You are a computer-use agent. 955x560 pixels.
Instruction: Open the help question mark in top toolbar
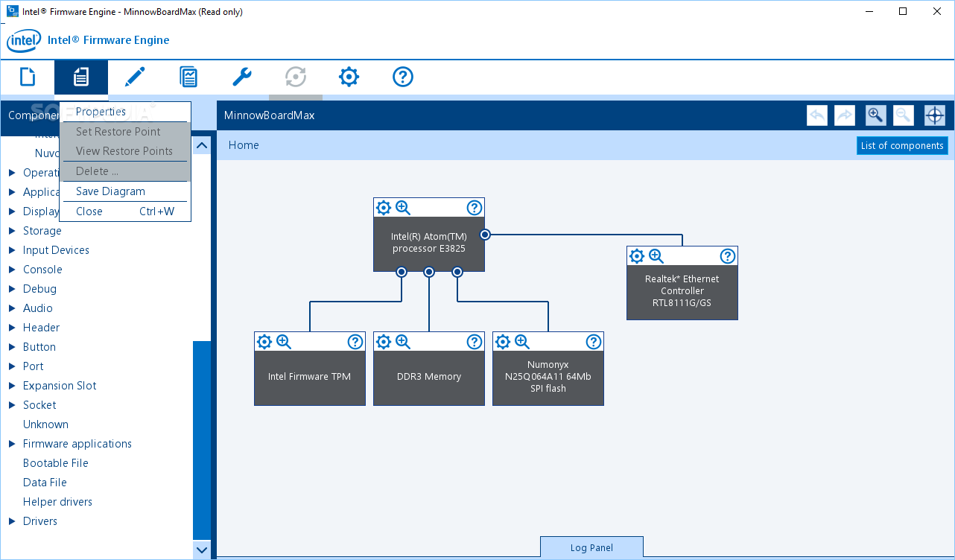tap(403, 77)
